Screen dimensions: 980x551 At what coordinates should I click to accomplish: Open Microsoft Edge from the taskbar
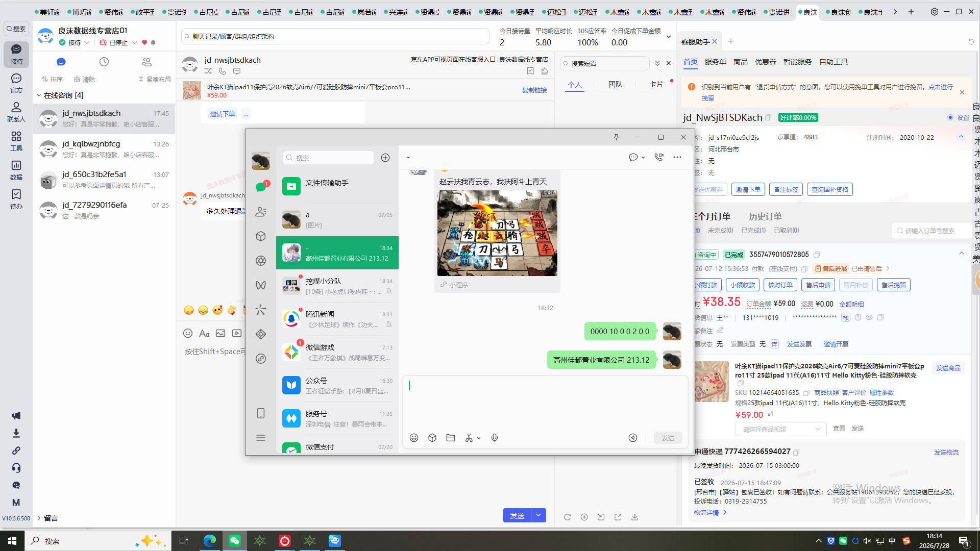click(x=210, y=541)
